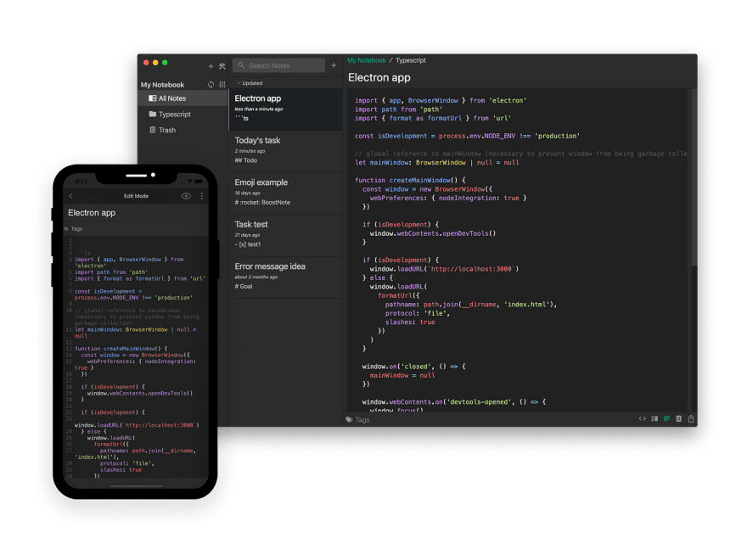Click the Typescript breadcrumb
Screen dimensions: 747x560
pos(411,60)
